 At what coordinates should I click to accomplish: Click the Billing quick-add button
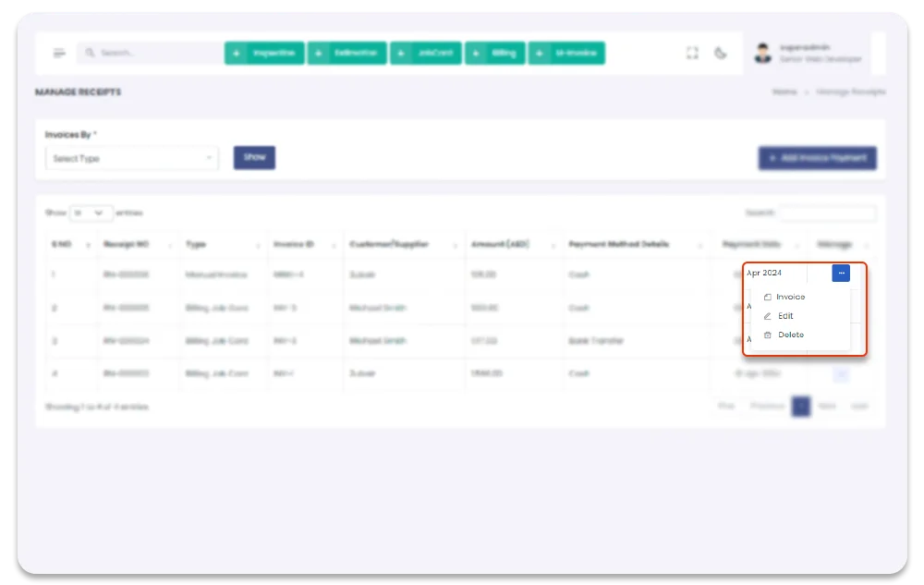tap(495, 54)
